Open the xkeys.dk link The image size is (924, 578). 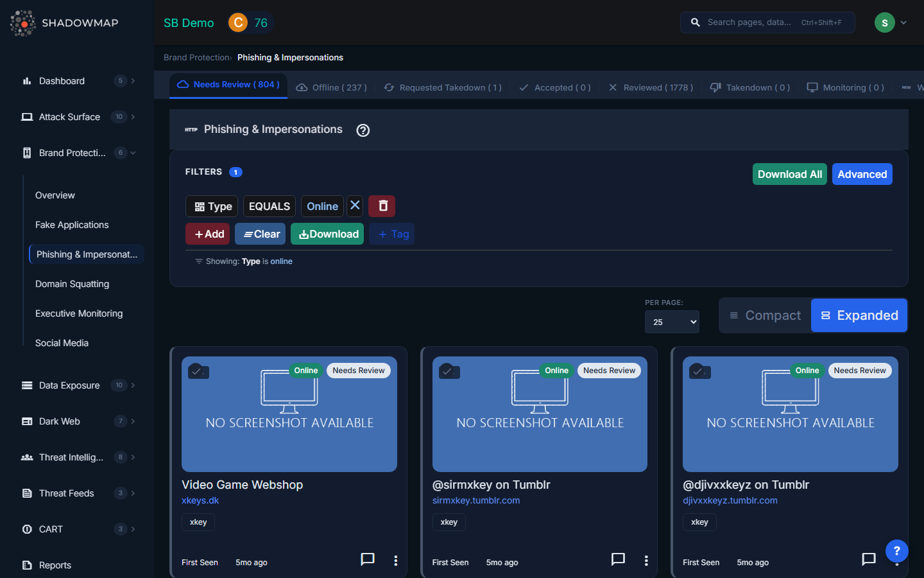pos(200,500)
